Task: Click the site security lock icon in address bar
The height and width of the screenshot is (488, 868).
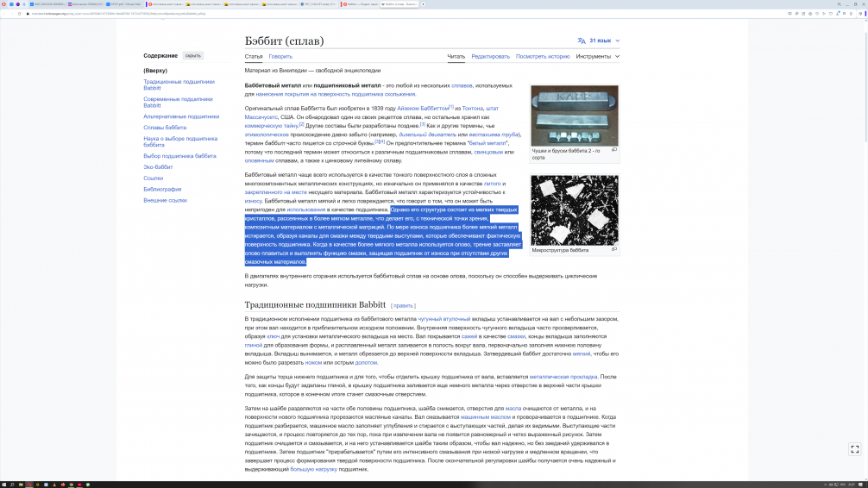Action: (x=28, y=13)
